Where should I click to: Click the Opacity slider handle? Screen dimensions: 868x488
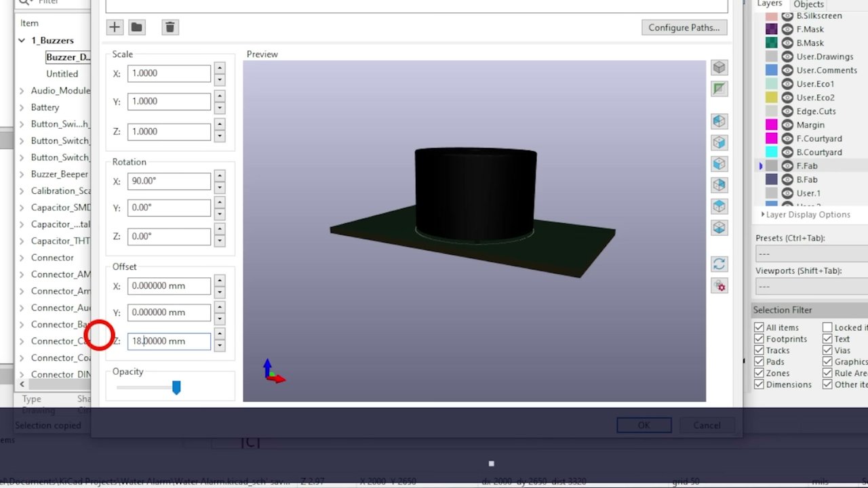coord(176,387)
